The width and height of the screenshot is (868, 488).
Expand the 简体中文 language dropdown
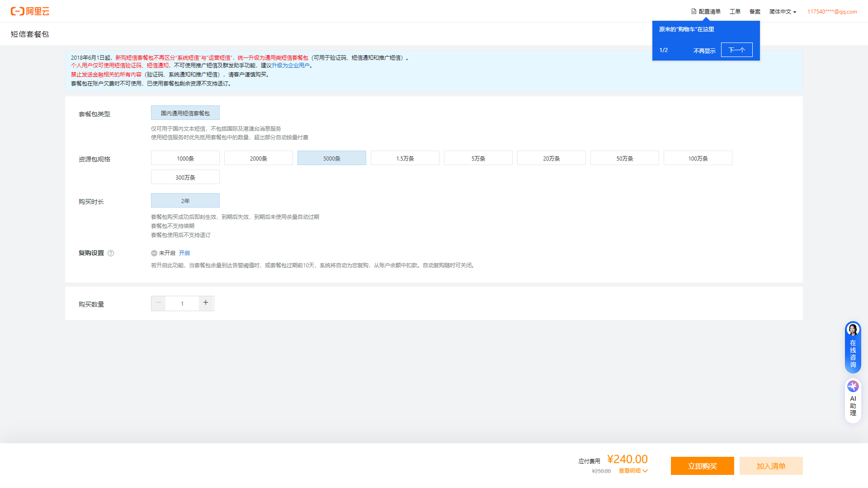click(783, 12)
